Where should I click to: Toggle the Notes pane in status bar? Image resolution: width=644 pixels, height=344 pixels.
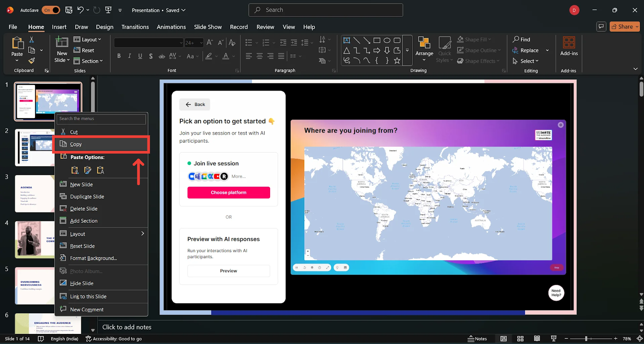(x=477, y=339)
